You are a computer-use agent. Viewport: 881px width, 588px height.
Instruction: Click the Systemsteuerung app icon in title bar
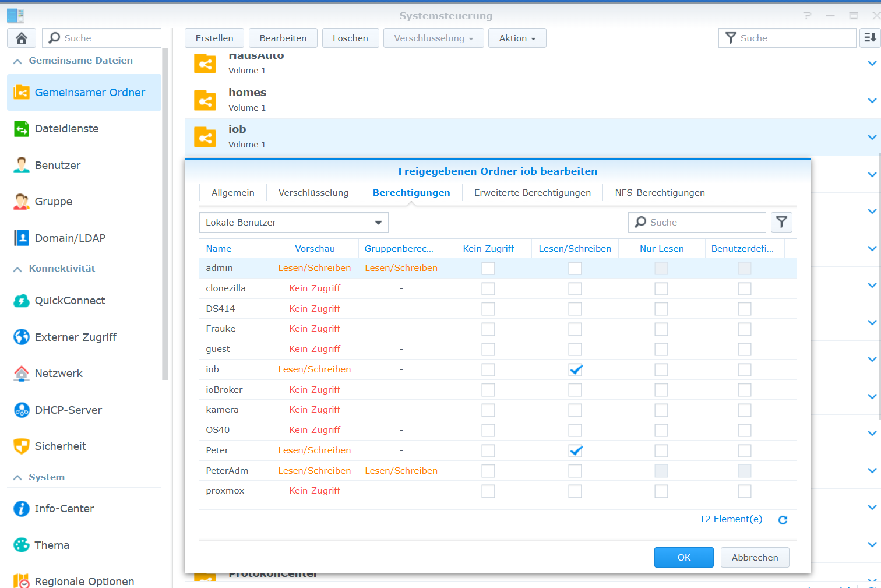pyautogui.click(x=16, y=16)
